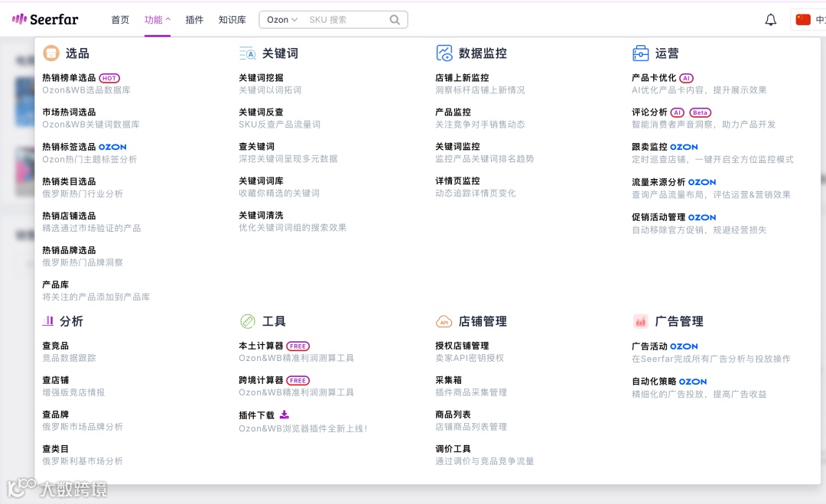The width and height of the screenshot is (826, 504).
Task: Open 查竞品
Action: (x=55, y=346)
